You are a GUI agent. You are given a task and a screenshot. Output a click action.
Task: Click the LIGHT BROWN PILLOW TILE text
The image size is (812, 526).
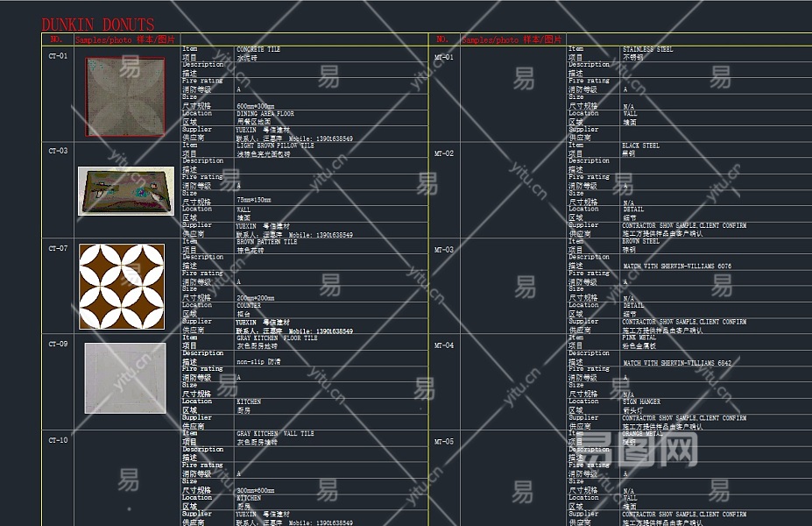point(275,146)
